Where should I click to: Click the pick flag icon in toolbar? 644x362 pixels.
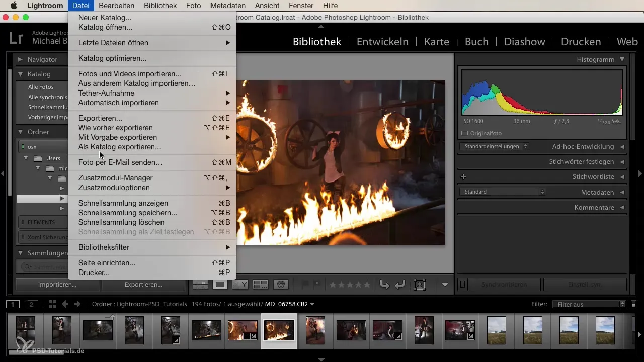pos(305,285)
